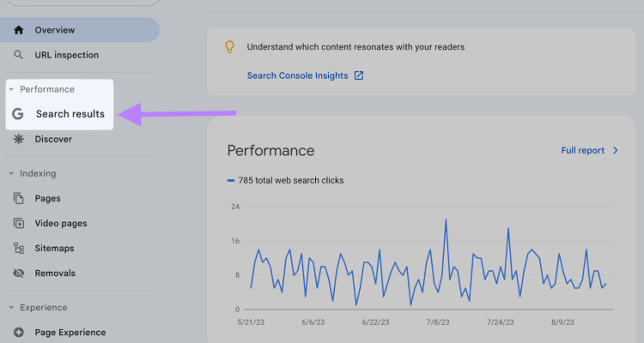Click the Page Experience plus-circle icon
The height and width of the screenshot is (343, 644).
(19, 333)
